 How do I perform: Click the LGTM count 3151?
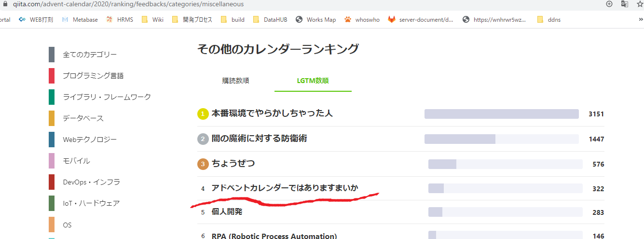coord(596,114)
